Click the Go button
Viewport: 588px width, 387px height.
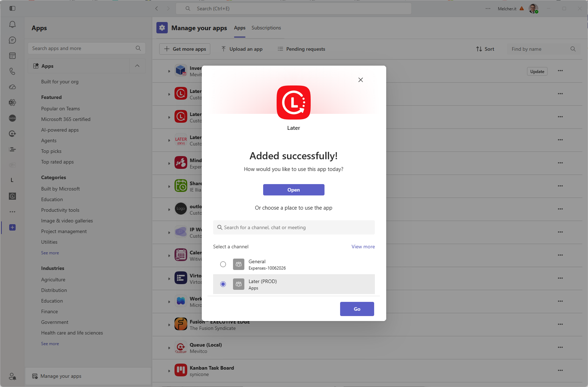click(x=357, y=309)
